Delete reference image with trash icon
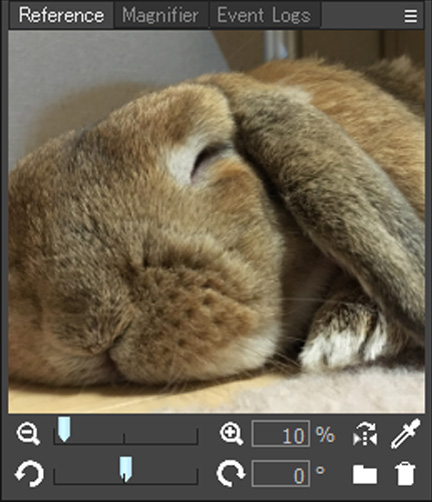Viewport: 432px width, 502px height. pos(405,474)
